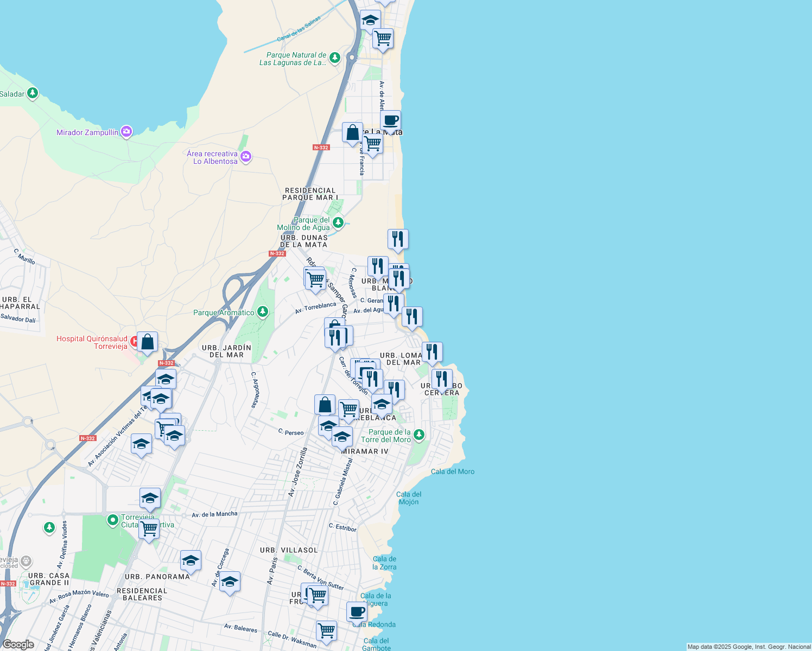
Task: Select the school icon near Torrevieja Ciutat Esportiva
Action: tap(150, 497)
